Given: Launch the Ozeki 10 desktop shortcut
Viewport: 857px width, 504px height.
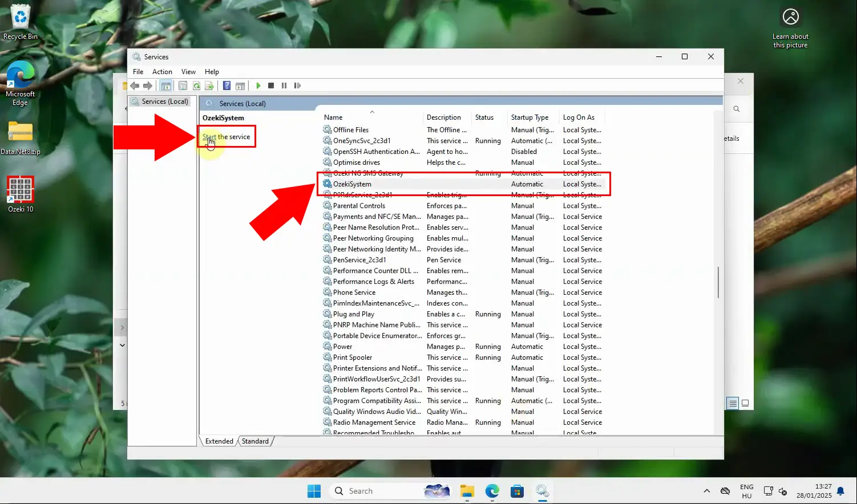Looking at the screenshot, I should (21, 194).
